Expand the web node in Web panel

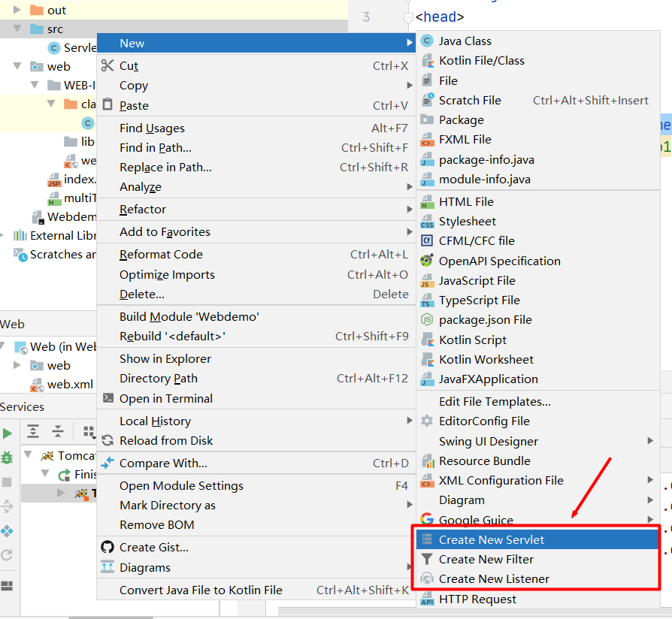coord(17,365)
